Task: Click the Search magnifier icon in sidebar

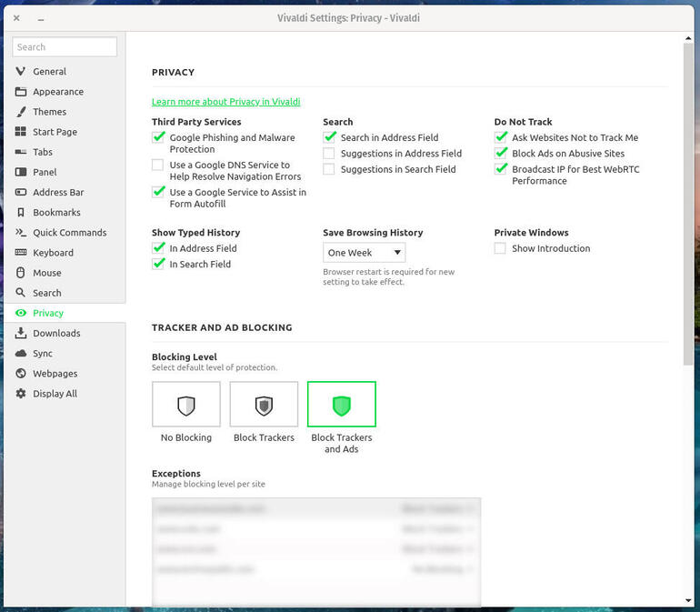Action: pyautogui.click(x=21, y=293)
